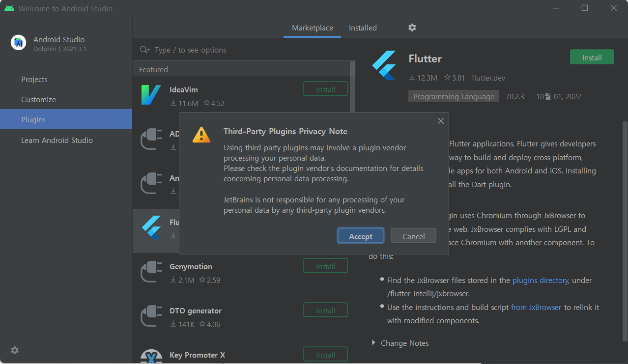Click the Genymotion 2.59 rating star
The width and height of the screenshot is (628, 364).
pos(202,280)
